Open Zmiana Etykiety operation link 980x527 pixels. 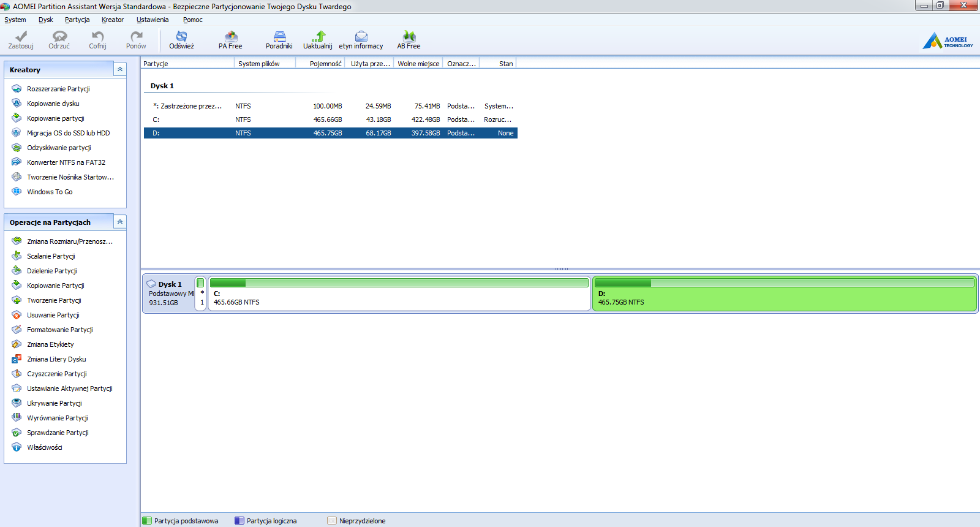tap(50, 344)
